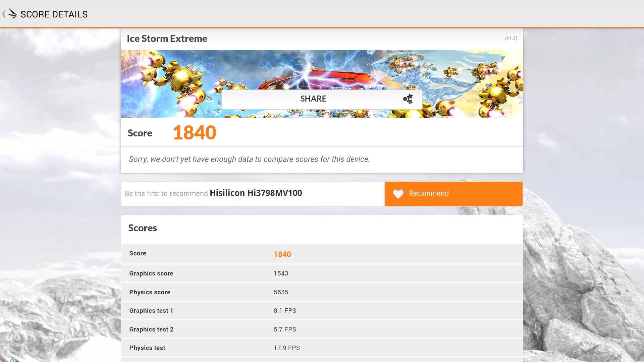644x362 pixels.
Task: Select the Graphics test 2 row label
Action: pos(151,329)
